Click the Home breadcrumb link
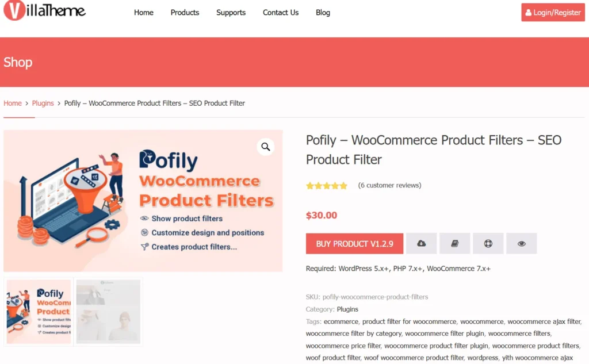 pyautogui.click(x=13, y=103)
